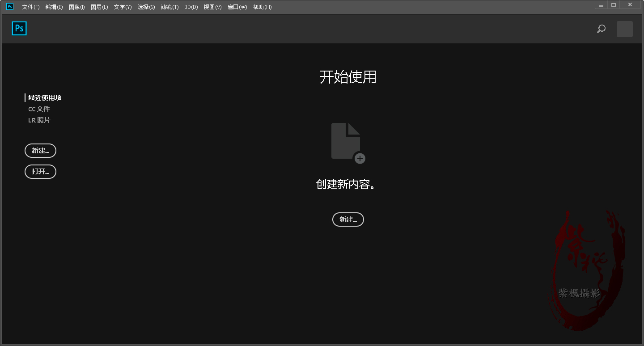Open the 图像 menu
The height and width of the screenshot is (346, 644).
(x=76, y=7)
